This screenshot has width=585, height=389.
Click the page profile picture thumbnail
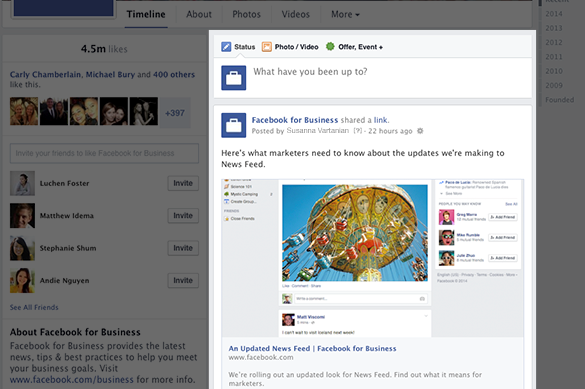click(x=63, y=8)
